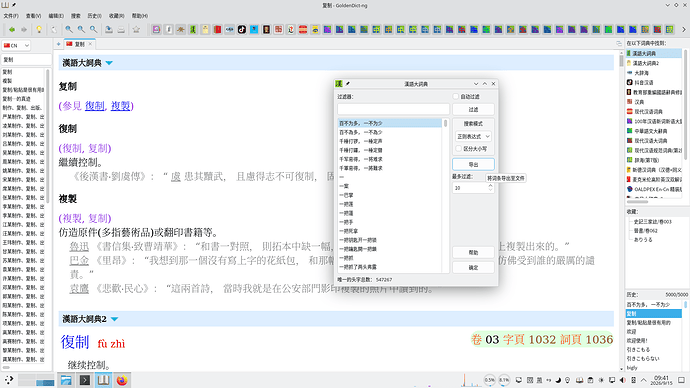This screenshot has width=690, height=388.
Task: Collapse the 漢語大詞典2 article with the blue arrow
Action: (x=114, y=319)
